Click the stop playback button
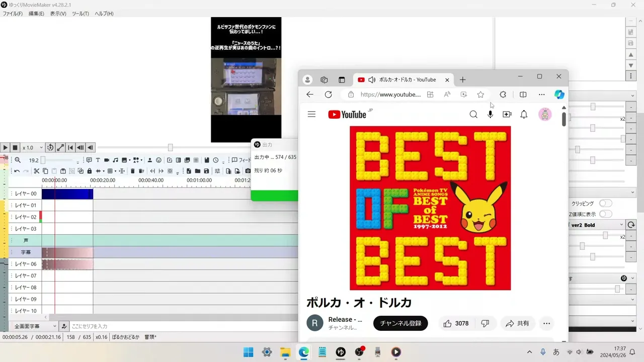 [x=15, y=147]
